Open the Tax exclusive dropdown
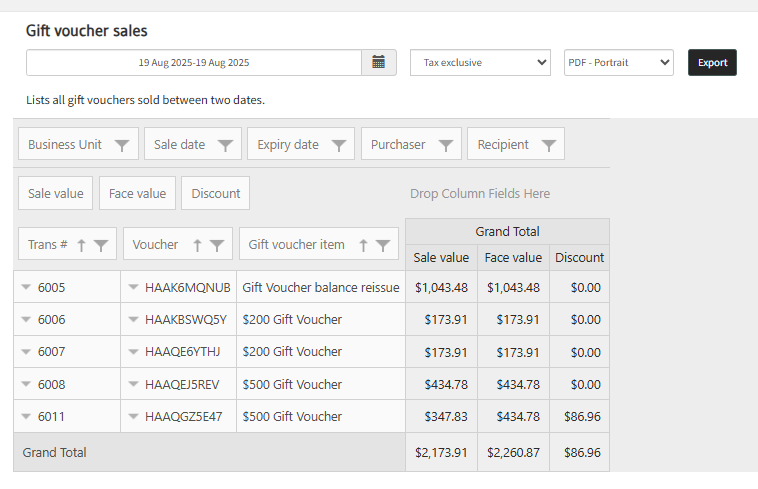 click(x=480, y=62)
